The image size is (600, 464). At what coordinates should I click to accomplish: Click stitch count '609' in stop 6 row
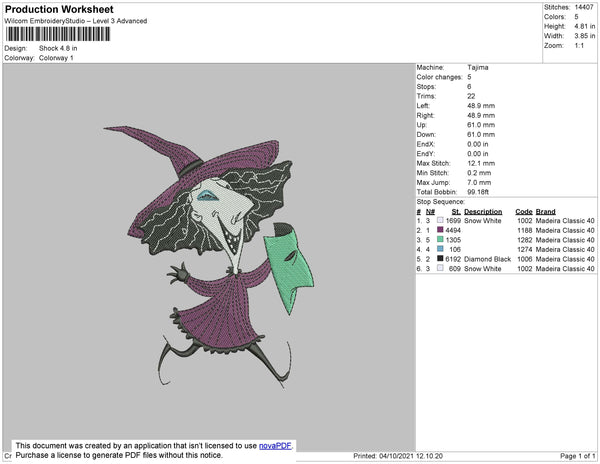click(x=455, y=269)
